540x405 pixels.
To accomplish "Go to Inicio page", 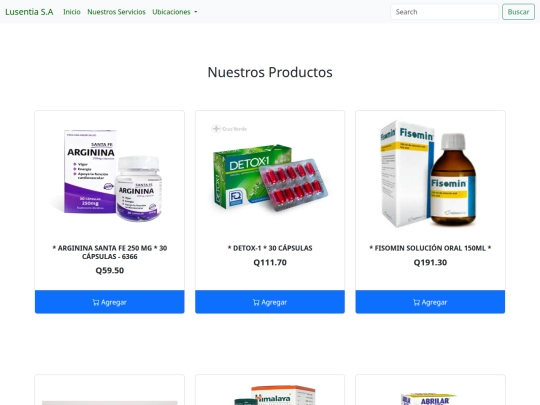I will [72, 12].
